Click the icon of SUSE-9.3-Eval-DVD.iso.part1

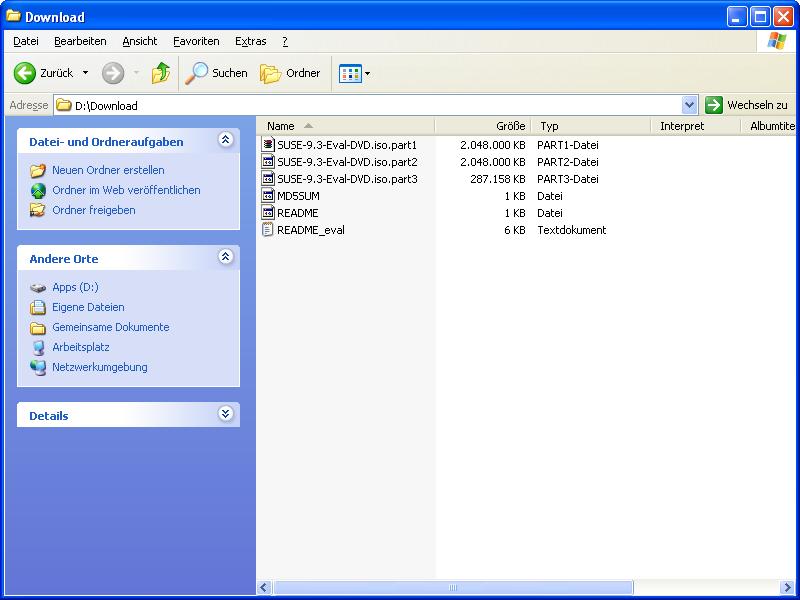pos(268,144)
